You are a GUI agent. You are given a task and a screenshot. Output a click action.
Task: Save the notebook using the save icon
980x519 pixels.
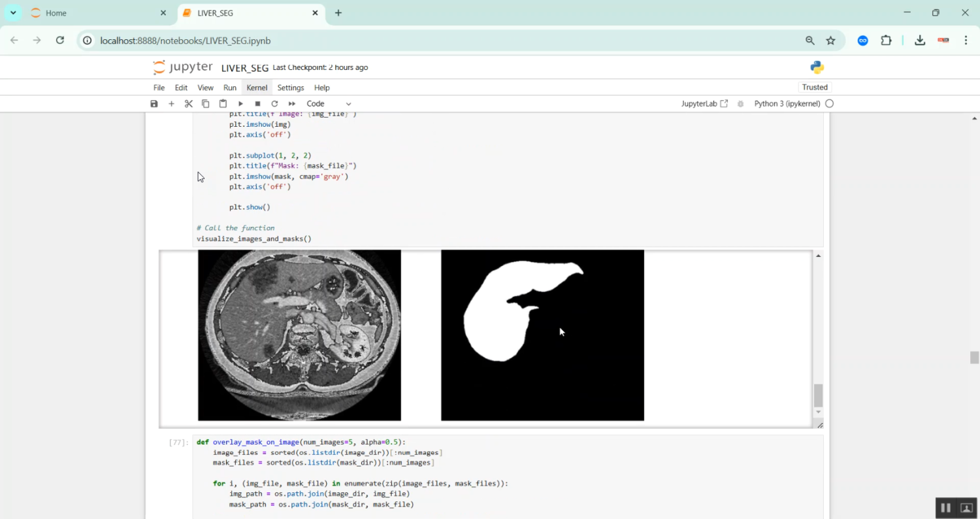click(x=154, y=103)
